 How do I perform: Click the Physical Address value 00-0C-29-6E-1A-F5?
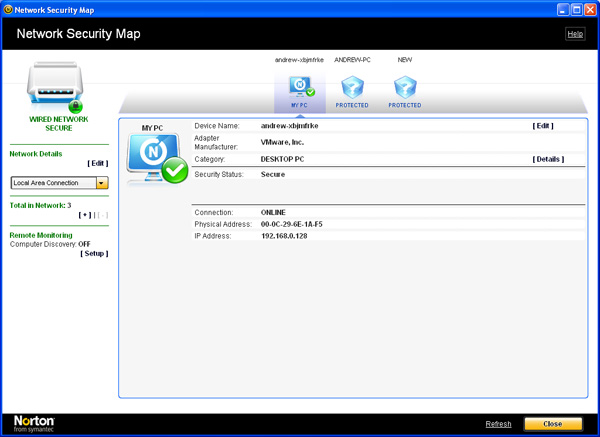pos(292,224)
